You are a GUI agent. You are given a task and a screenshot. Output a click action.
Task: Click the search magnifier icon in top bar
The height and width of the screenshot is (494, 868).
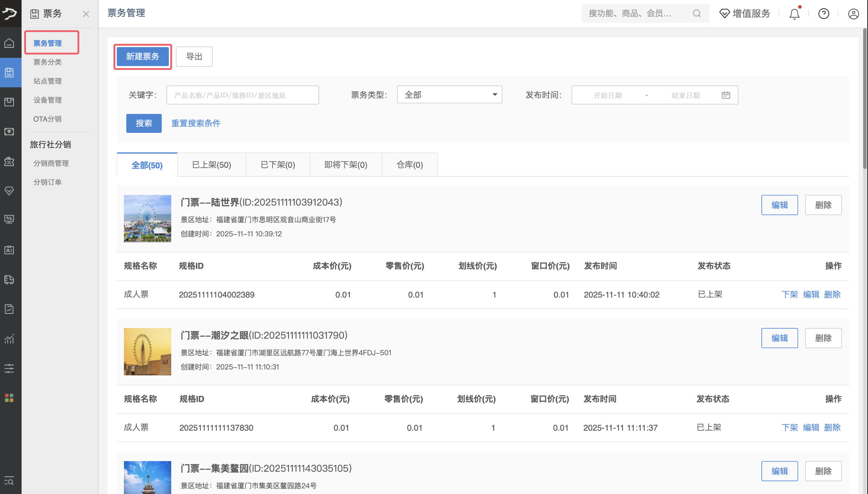[697, 13]
